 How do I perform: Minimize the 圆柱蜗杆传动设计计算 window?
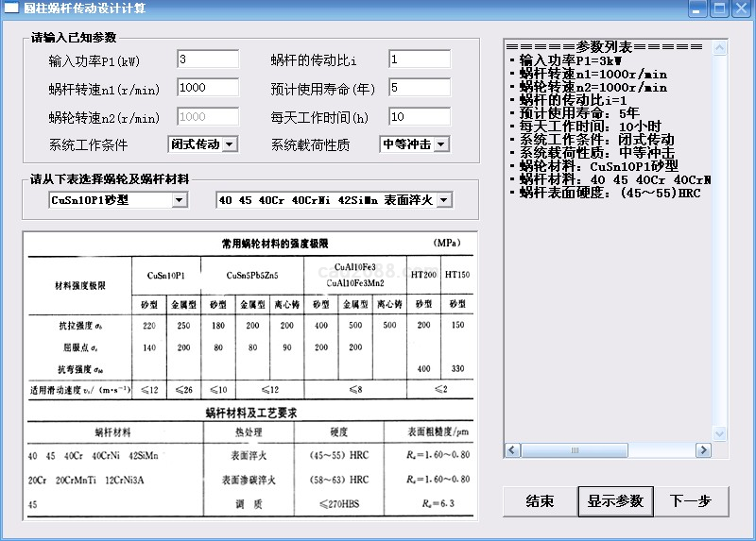pyautogui.click(x=697, y=8)
